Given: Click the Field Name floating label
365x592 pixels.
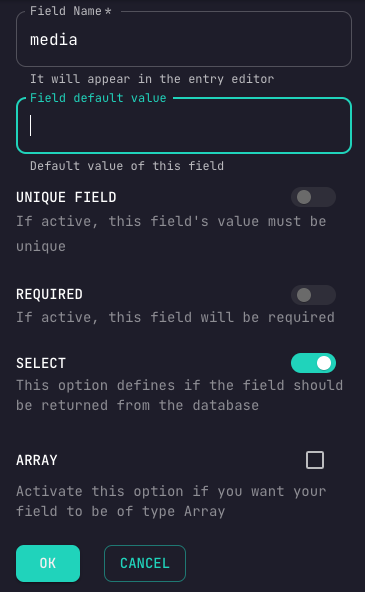Looking at the screenshot, I should pos(71,11).
